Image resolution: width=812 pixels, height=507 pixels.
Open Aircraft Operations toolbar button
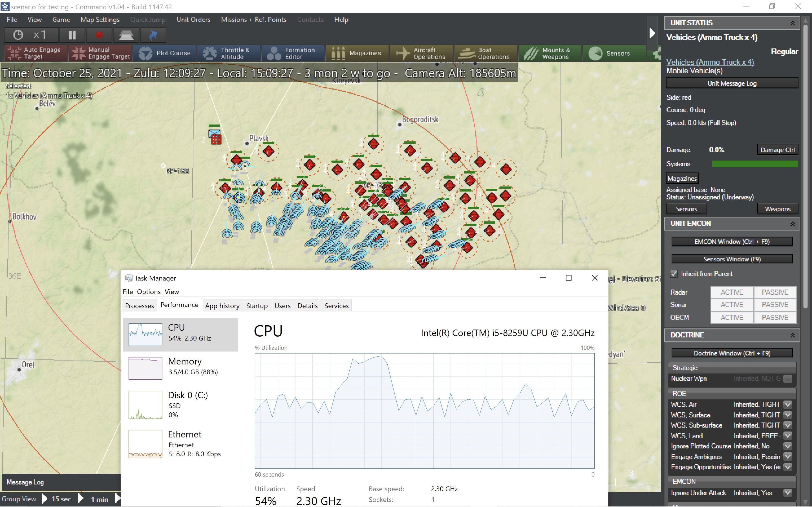421,53
